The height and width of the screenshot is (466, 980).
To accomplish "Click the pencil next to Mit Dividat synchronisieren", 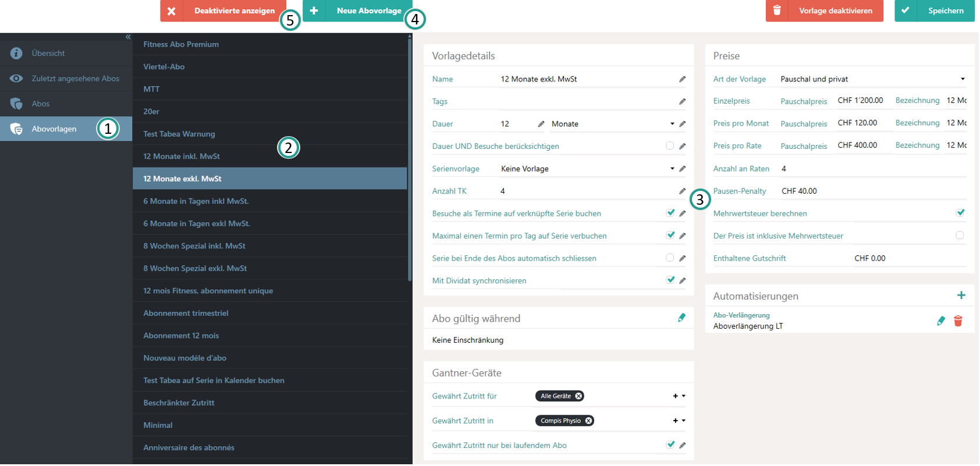I will 682,280.
